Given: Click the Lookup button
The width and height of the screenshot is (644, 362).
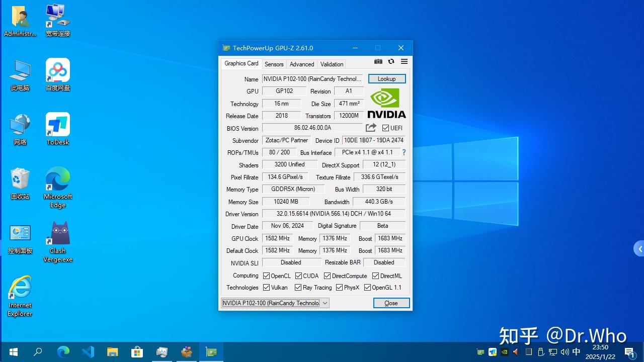Looking at the screenshot, I should [x=386, y=79].
